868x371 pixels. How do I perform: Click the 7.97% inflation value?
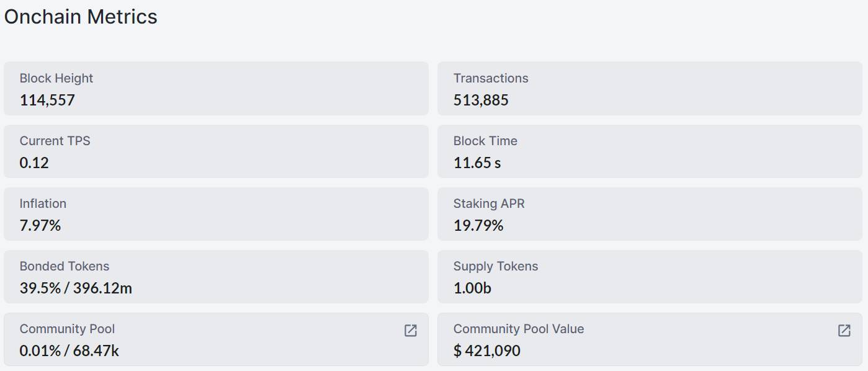pyautogui.click(x=40, y=225)
